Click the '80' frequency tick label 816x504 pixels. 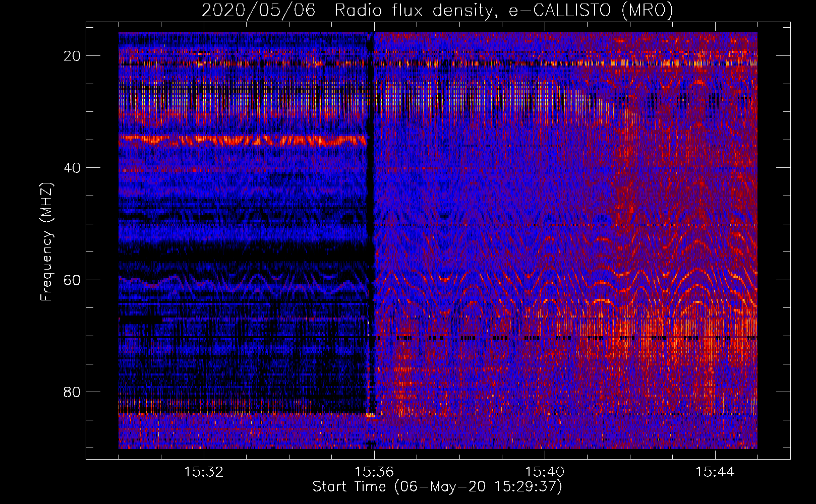pyautogui.click(x=72, y=392)
